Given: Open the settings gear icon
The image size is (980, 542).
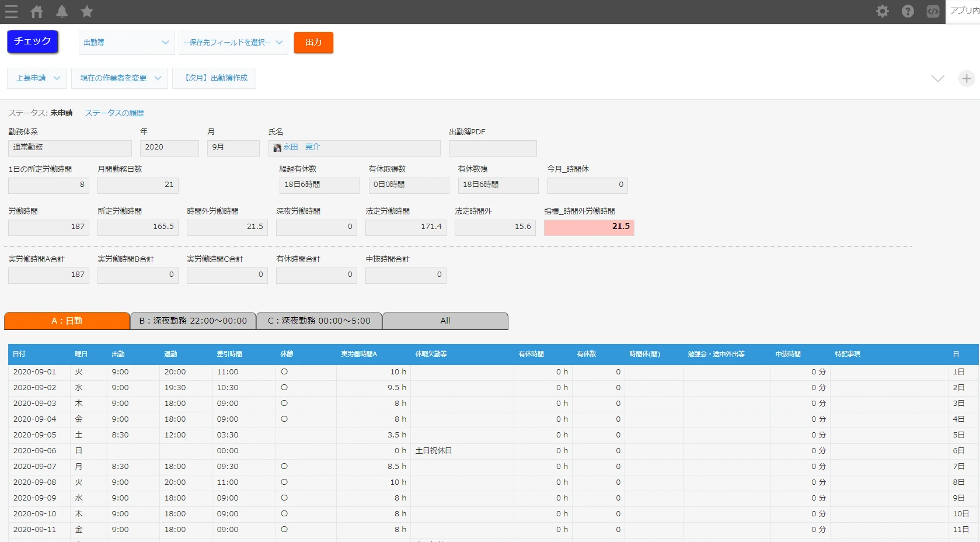Looking at the screenshot, I should [x=882, y=11].
